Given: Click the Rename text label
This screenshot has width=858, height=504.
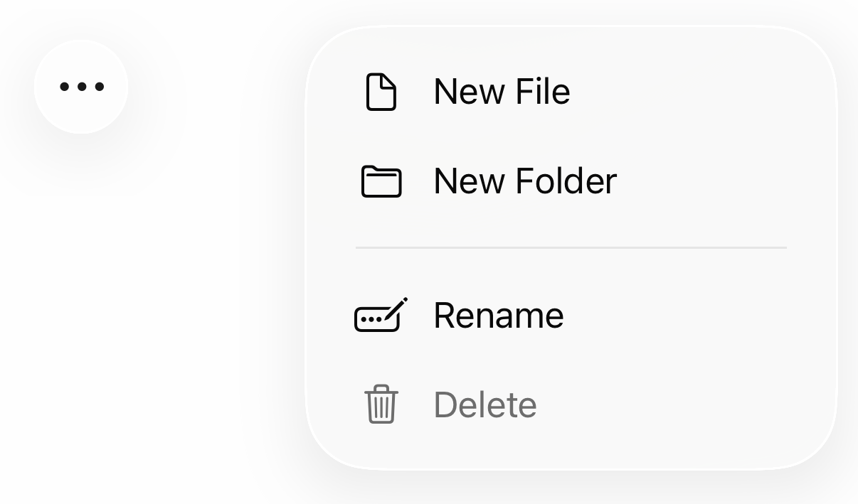Looking at the screenshot, I should (x=498, y=315).
